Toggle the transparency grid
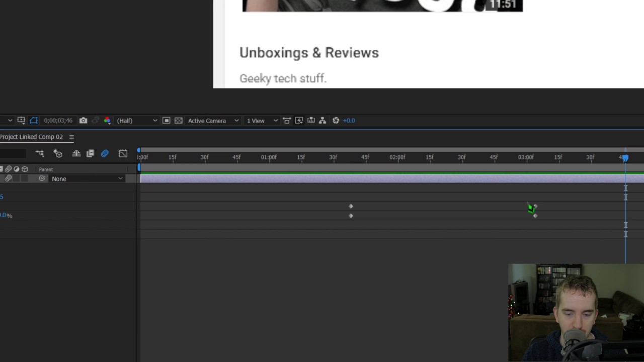The height and width of the screenshot is (362, 644). click(x=178, y=121)
